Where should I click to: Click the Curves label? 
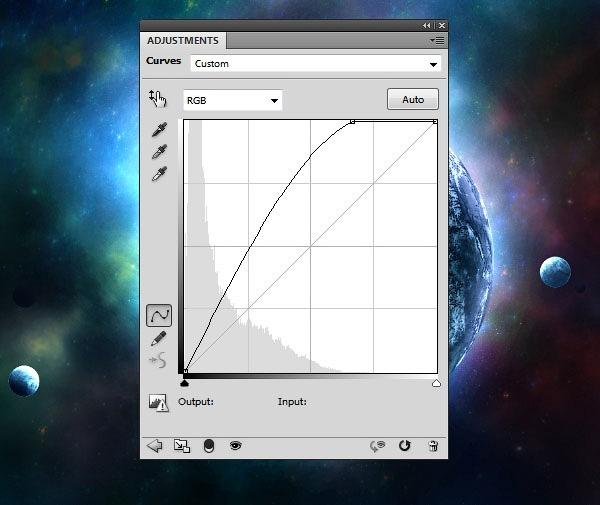[163, 61]
